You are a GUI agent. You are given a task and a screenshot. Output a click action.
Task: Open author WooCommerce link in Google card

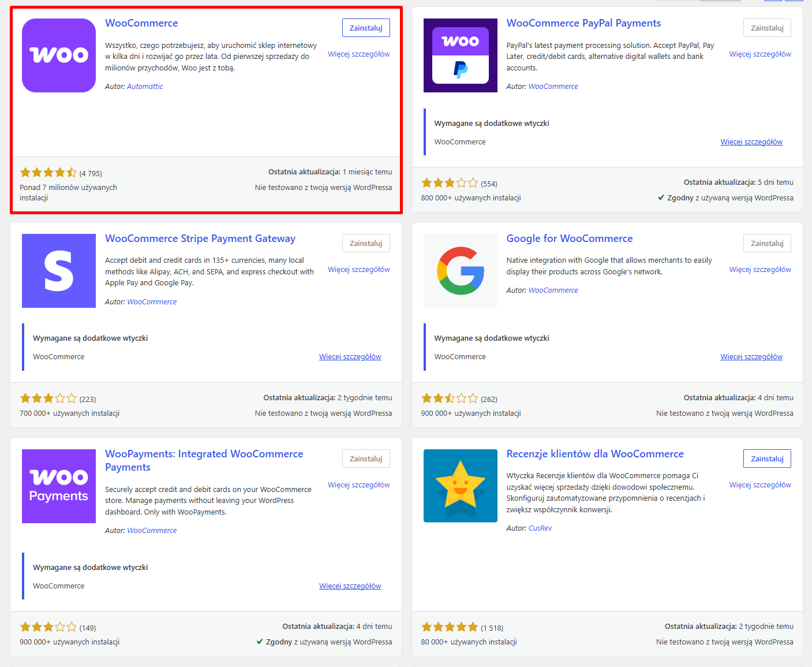pyautogui.click(x=553, y=290)
